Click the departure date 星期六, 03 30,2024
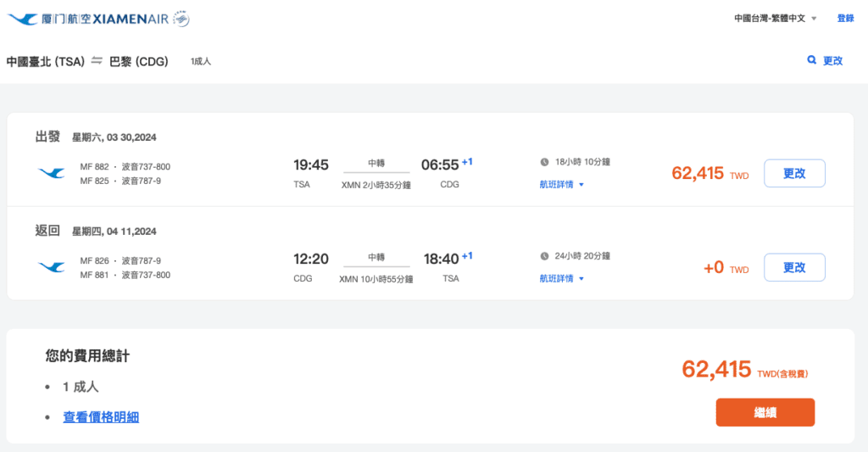The height and width of the screenshot is (452, 868). point(114,137)
